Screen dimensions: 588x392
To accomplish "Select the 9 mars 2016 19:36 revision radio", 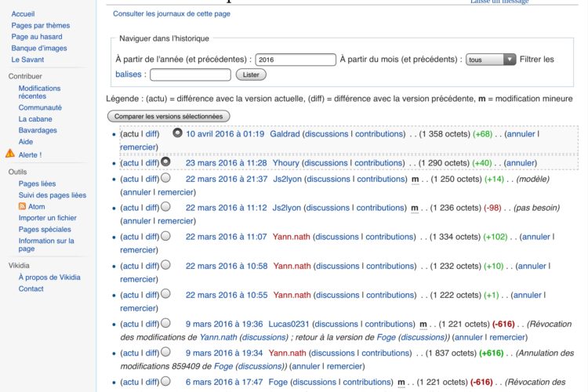I will tap(165, 323).
